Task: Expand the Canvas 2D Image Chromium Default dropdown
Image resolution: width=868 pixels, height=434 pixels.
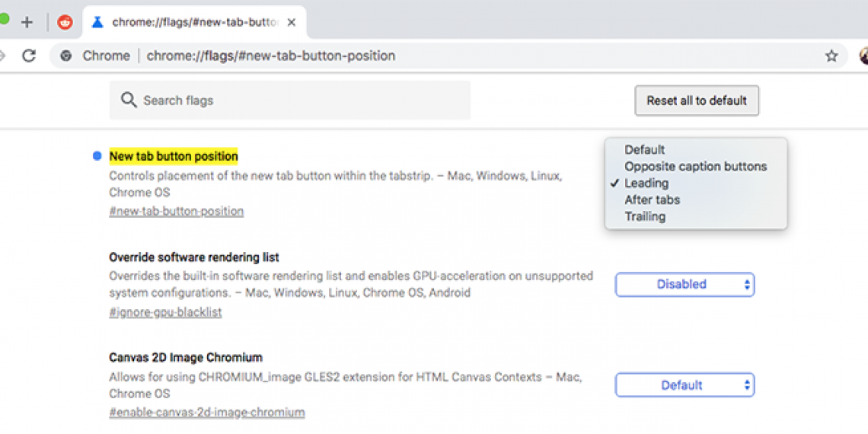Action: tap(685, 385)
